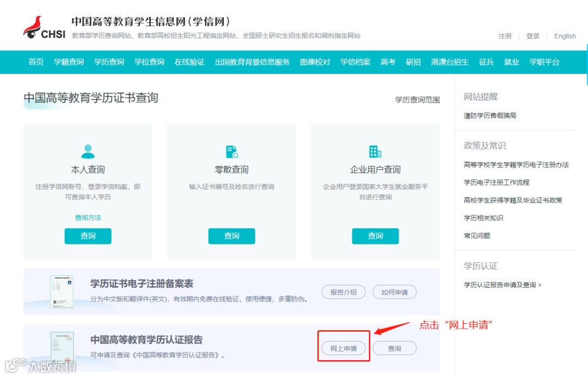Click 查询 button in 企业用户查询 card
The width and height of the screenshot is (588, 377).
click(375, 236)
